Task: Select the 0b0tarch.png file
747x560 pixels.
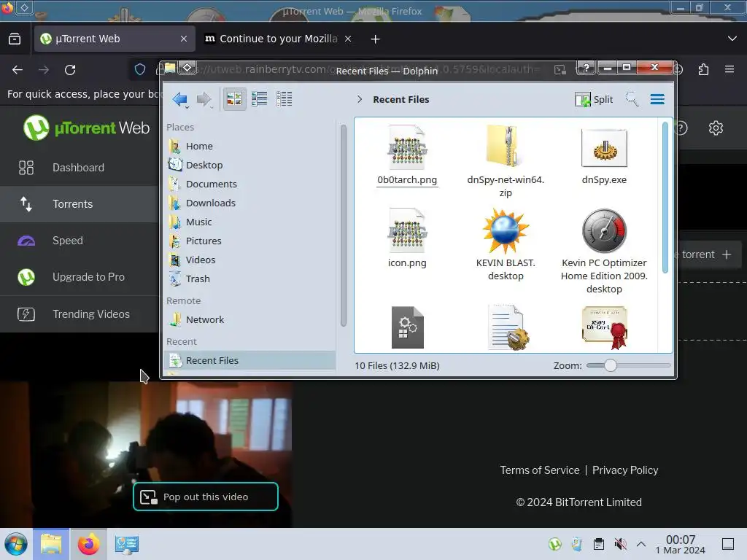Action: (x=407, y=156)
